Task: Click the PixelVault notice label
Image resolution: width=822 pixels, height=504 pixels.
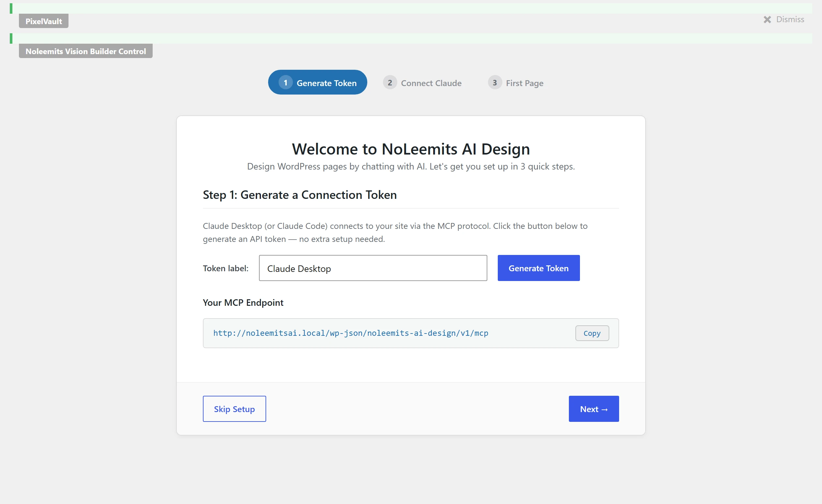Action: [44, 21]
